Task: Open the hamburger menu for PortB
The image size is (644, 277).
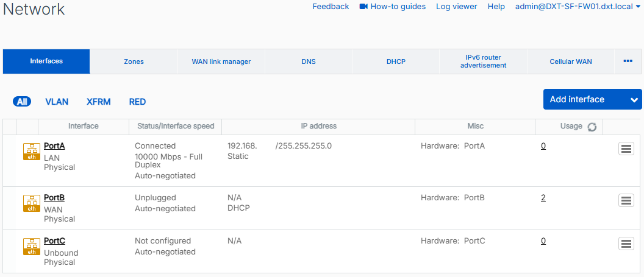Action: click(x=626, y=200)
